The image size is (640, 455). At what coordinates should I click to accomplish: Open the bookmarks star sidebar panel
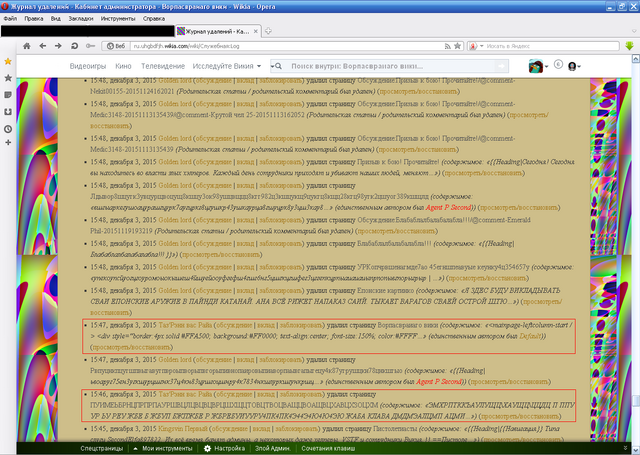[x=8, y=78]
